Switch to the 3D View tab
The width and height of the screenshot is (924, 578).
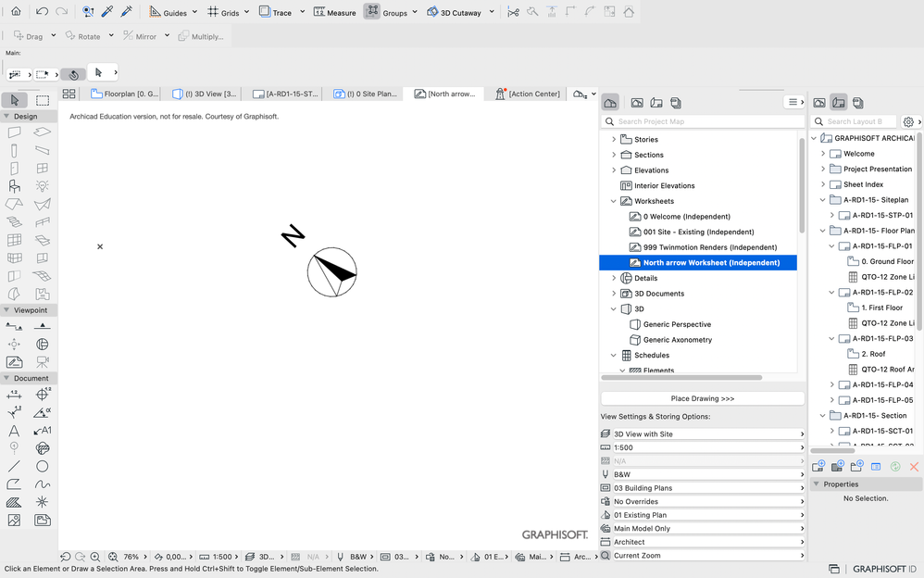pyautogui.click(x=205, y=94)
